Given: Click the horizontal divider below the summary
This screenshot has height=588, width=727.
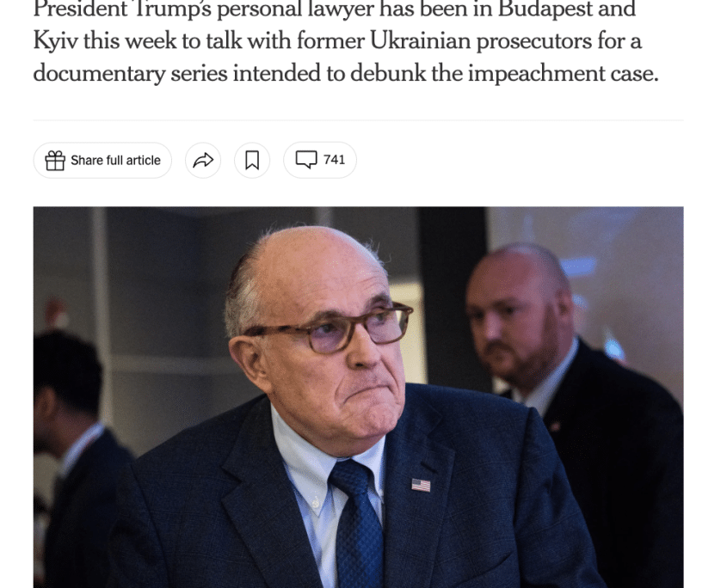Looking at the screenshot, I should pos(359,120).
